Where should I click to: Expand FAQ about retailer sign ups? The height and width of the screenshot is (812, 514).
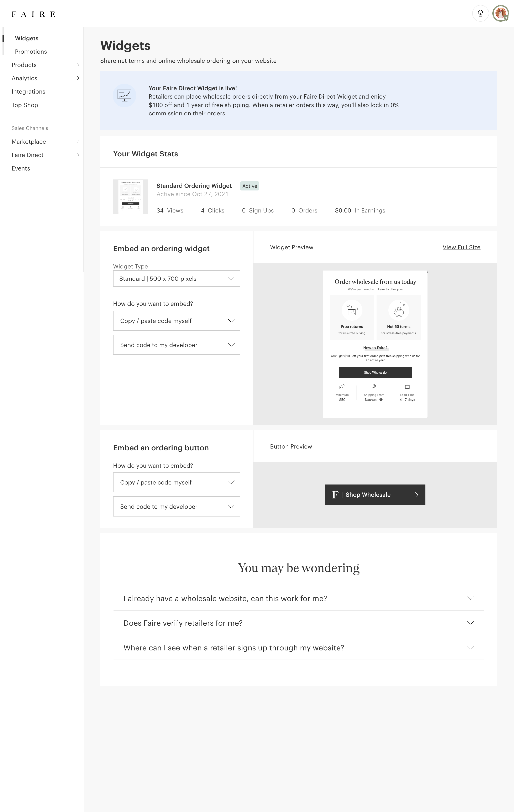coord(299,648)
